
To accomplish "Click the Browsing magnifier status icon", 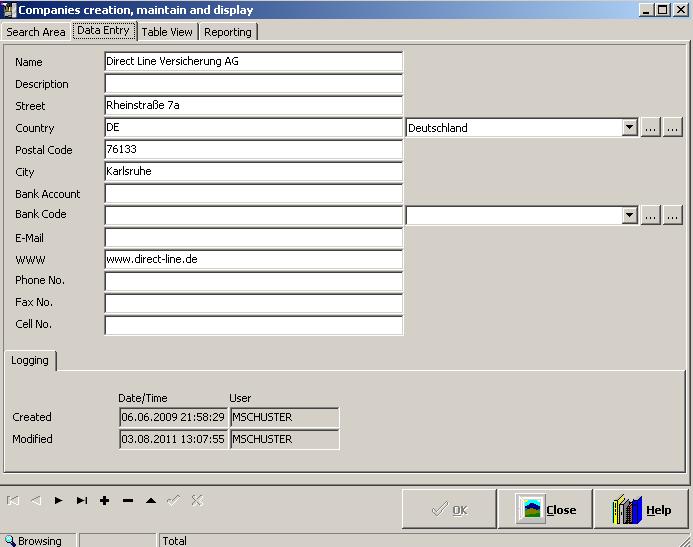I will (10, 540).
